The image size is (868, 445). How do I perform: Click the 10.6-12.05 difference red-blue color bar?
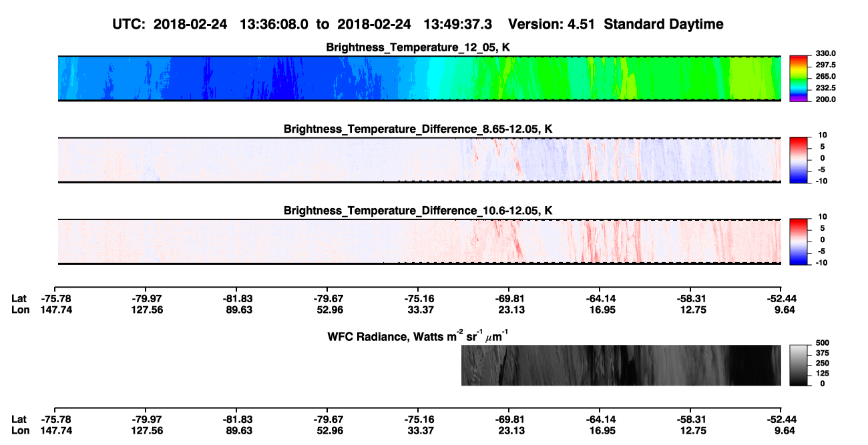[x=799, y=242]
